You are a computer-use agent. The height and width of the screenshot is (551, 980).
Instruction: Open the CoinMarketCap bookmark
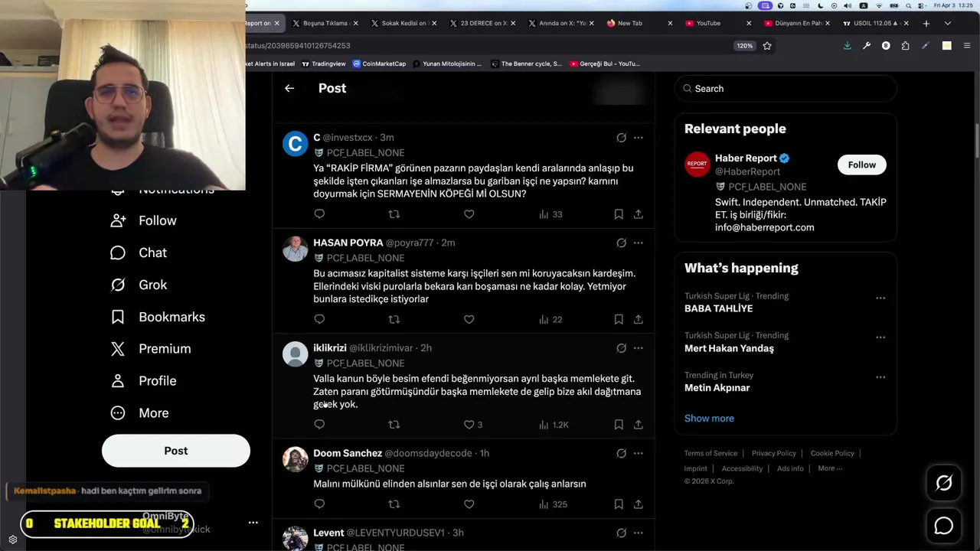379,64
